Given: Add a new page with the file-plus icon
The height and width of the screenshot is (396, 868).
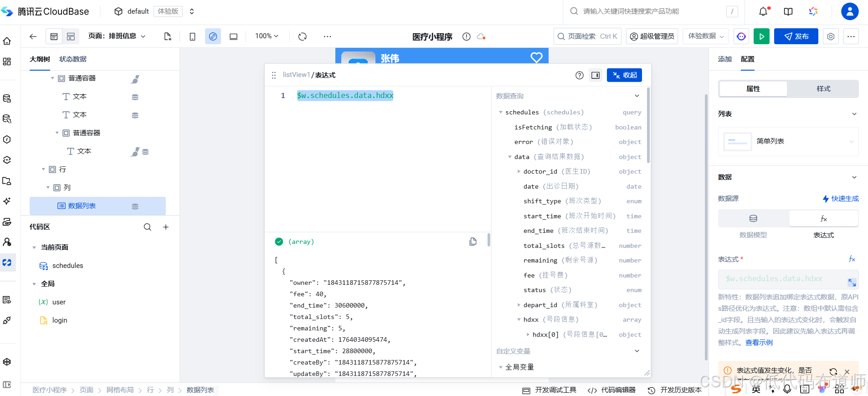Looking at the screenshot, I should 167,36.
